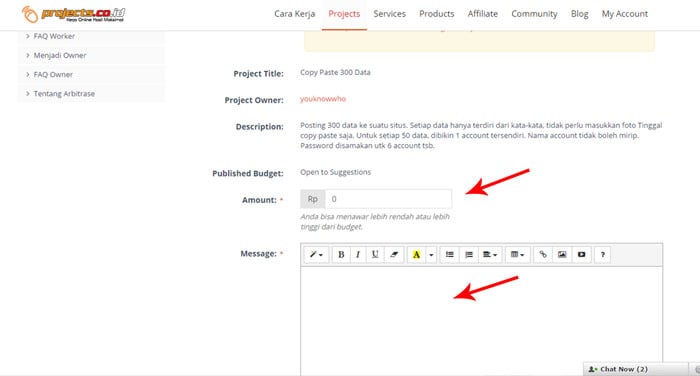This screenshot has height=376, width=700.
Task: Click the eraser remove-format icon
Action: pyautogui.click(x=394, y=255)
